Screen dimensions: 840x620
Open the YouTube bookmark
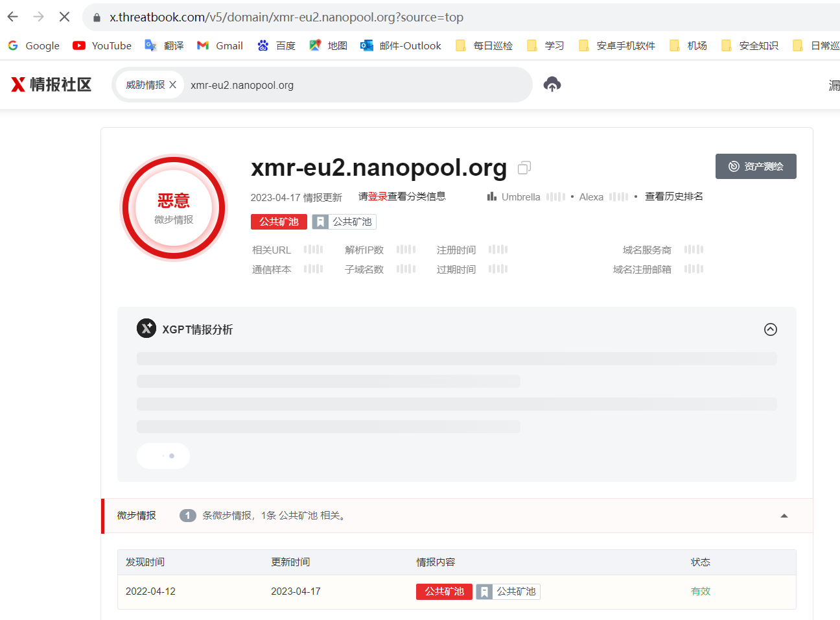(102, 45)
